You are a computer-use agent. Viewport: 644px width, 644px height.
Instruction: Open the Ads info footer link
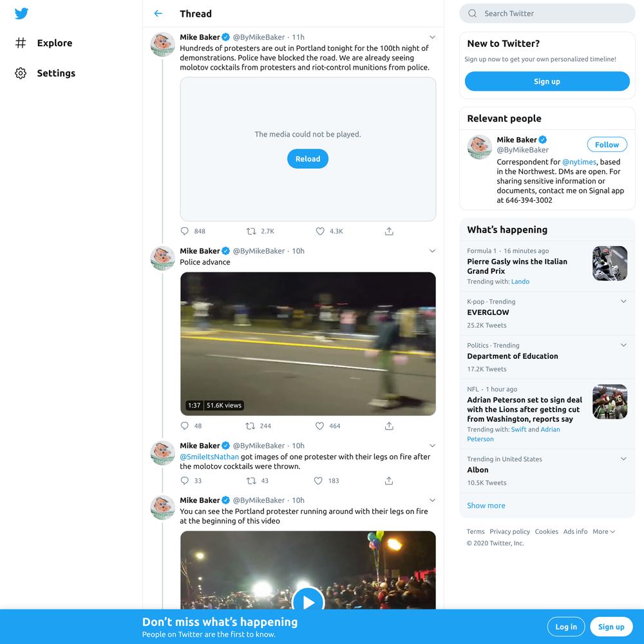(x=575, y=531)
